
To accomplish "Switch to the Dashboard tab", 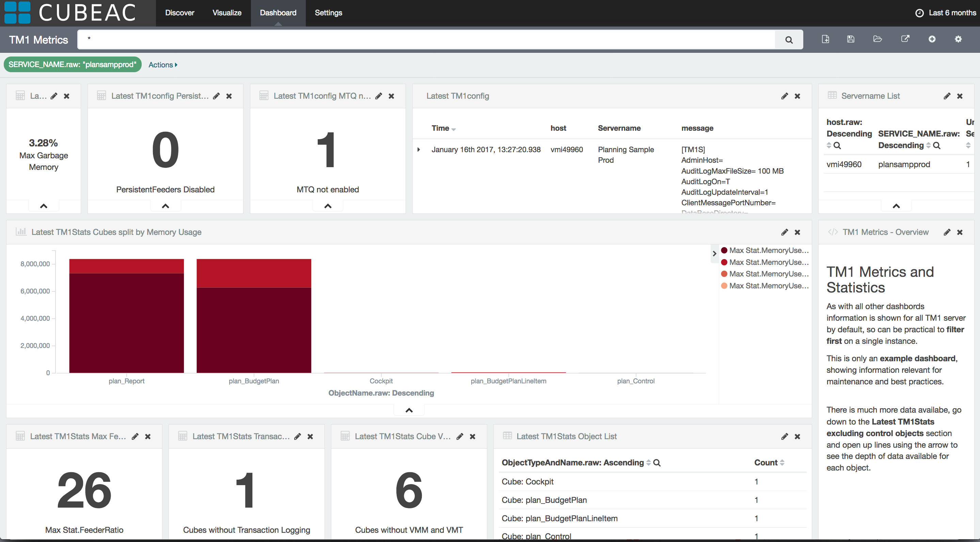I will pos(278,13).
